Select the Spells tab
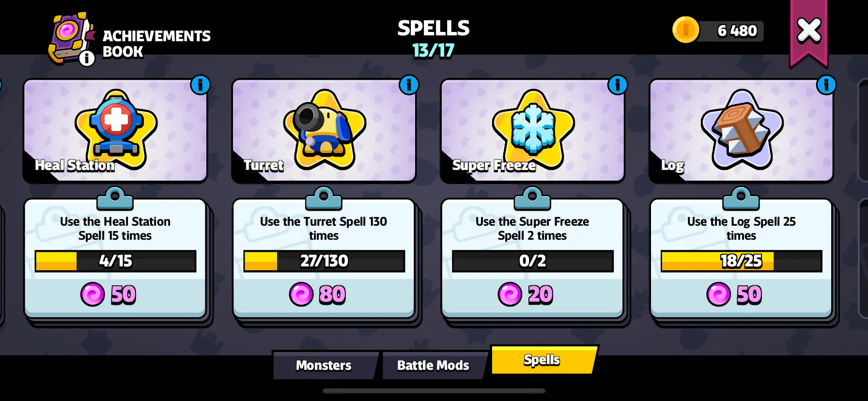 (x=543, y=360)
